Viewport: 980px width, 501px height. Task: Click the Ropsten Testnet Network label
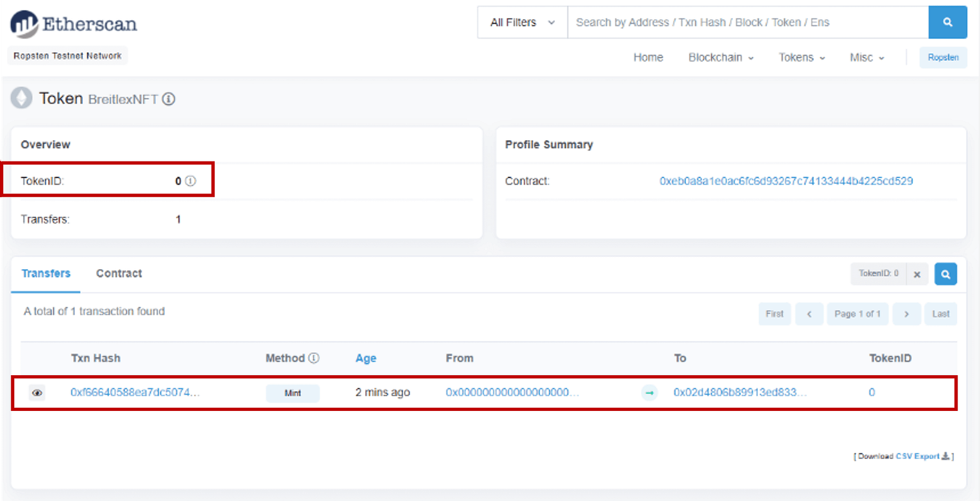(68, 56)
